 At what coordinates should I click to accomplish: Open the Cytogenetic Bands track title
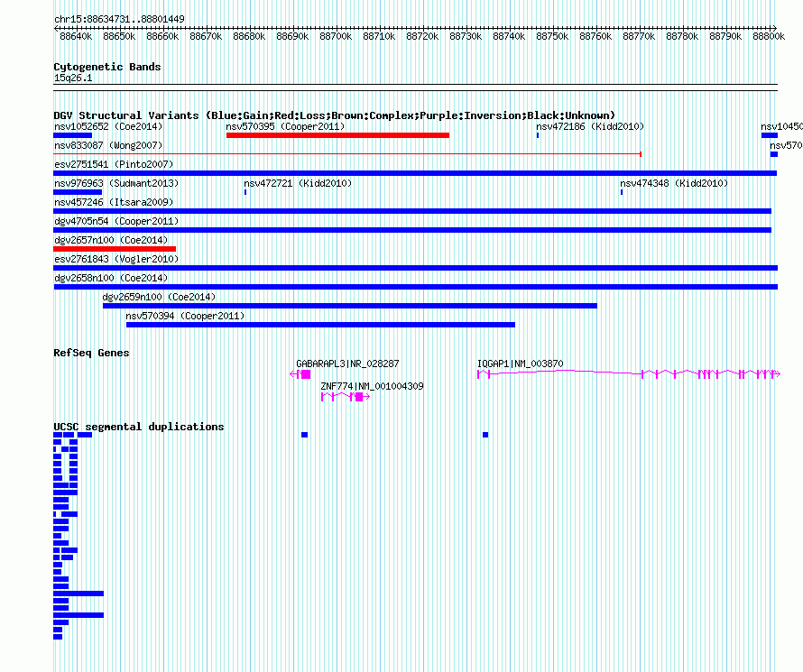click(x=107, y=67)
